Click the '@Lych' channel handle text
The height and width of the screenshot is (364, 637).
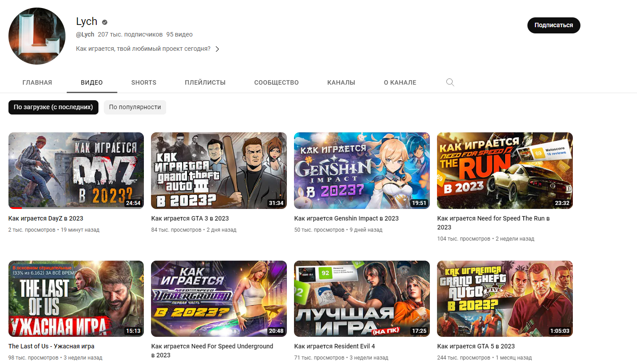[85, 34]
